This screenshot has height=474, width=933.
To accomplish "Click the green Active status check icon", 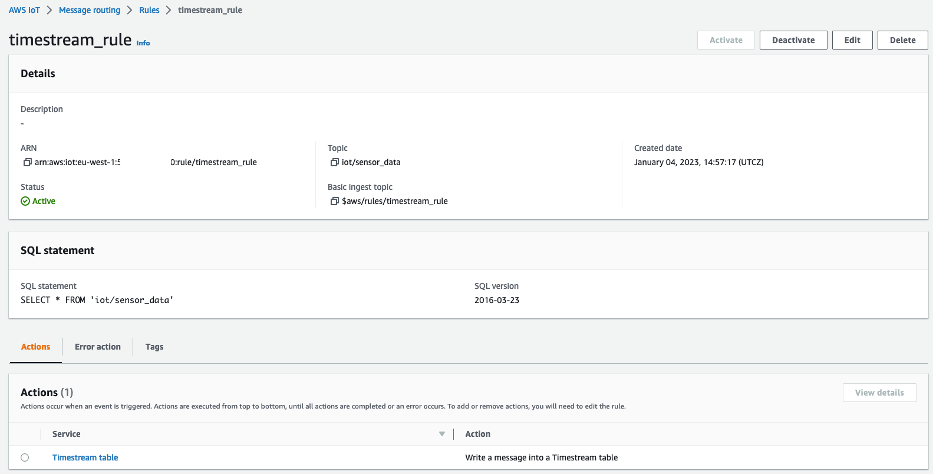I will (25, 202).
